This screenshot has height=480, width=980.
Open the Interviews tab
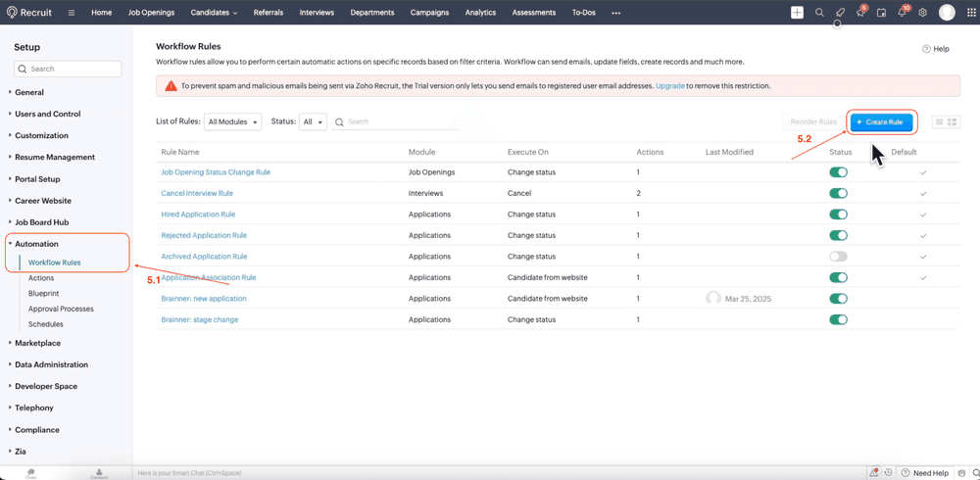pyautogui.click(x=317, y=13)
